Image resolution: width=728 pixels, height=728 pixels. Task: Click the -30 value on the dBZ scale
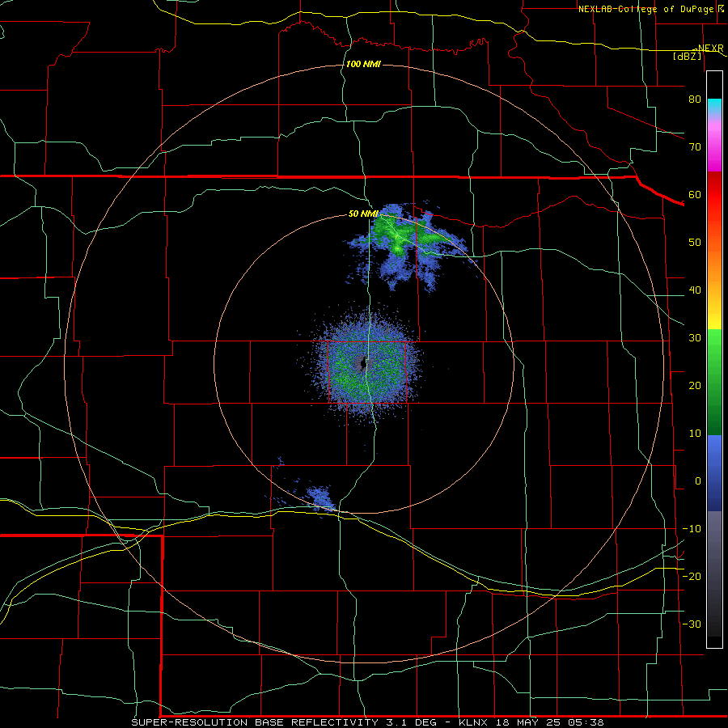pyautogui.click(x=692, y=624)
